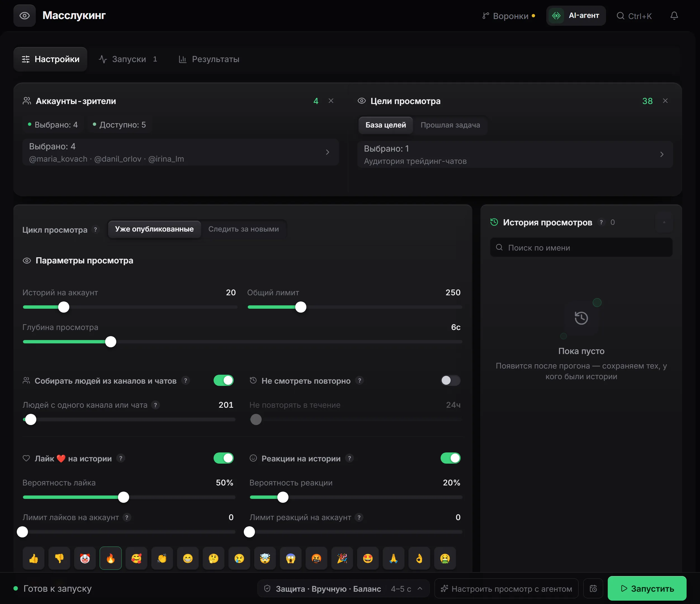
Task: Click the Глубина просмотра slider handle
Action: pos(110,342)
